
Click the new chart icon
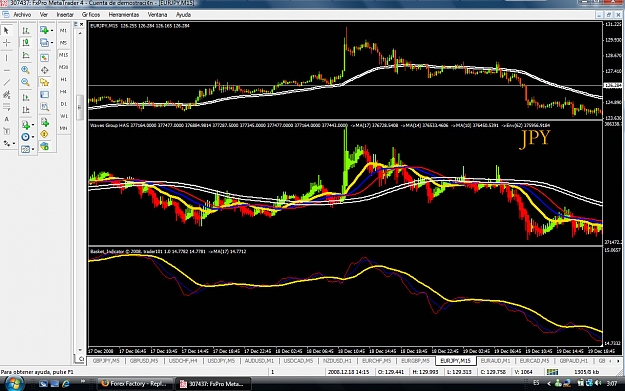[44, 30]
